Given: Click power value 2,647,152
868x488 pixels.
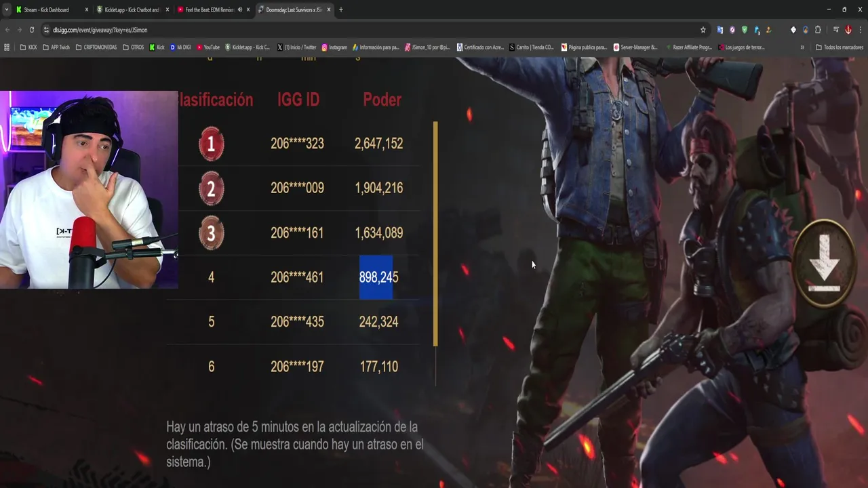Looking at the screenshot, I should [378, 144].
